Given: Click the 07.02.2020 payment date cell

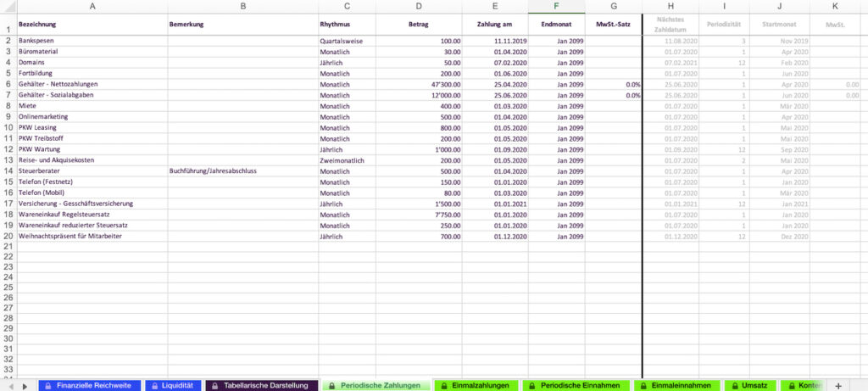Looking at the screenshot, I should 495,63.
